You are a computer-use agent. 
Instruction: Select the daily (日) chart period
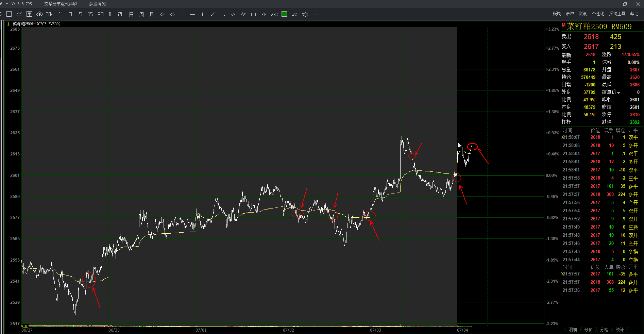click(131, 14)
